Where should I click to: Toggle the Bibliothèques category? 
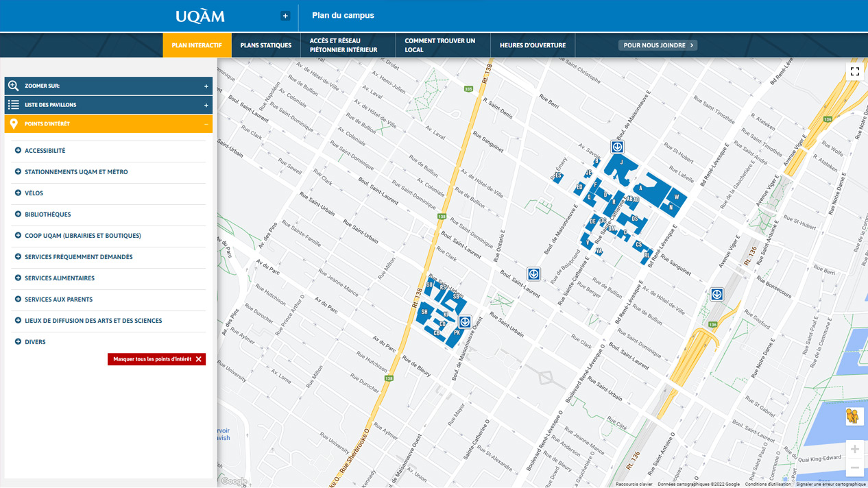[x=47, y=215]
